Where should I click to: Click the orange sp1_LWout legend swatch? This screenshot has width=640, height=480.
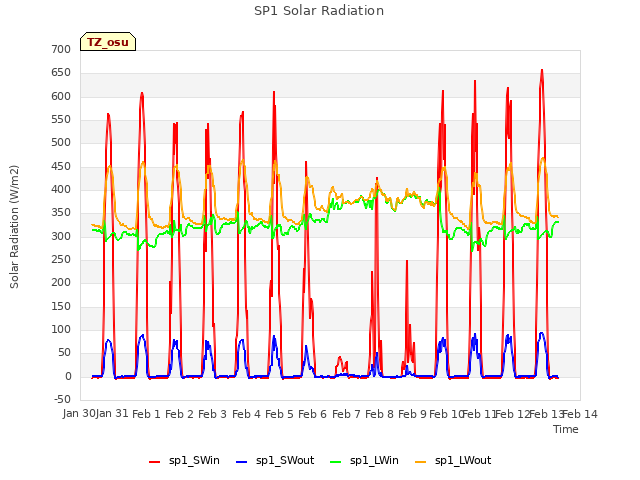click(420, 462)
